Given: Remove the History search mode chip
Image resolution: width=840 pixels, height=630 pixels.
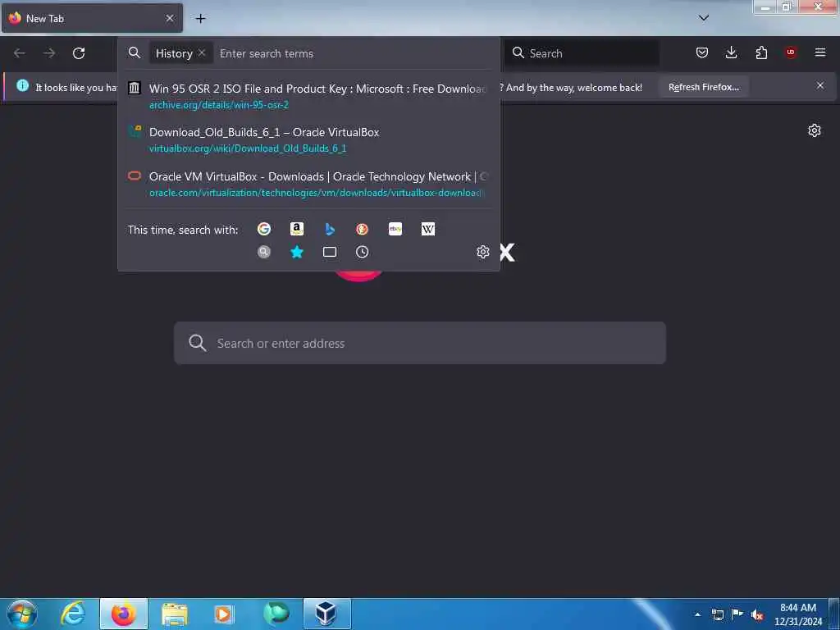Looking at the screenshot, I should [x=202, y=52].
